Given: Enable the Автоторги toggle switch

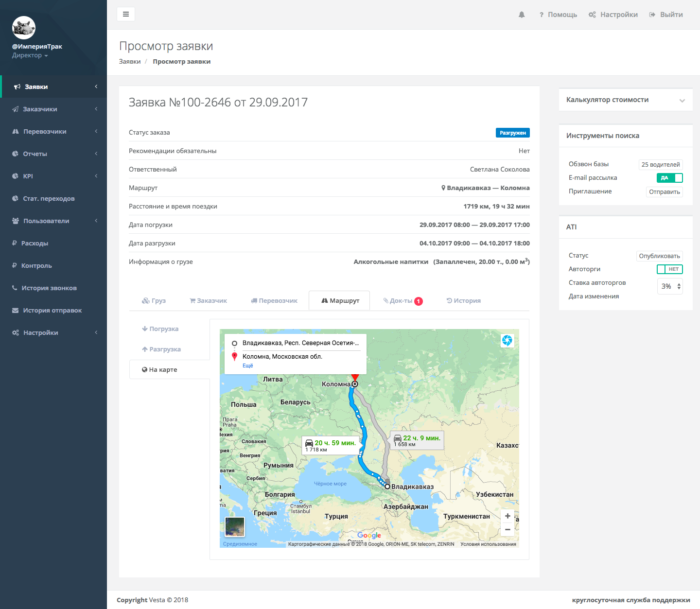Looking at the screenshot, I should click(x=669, y=269).
